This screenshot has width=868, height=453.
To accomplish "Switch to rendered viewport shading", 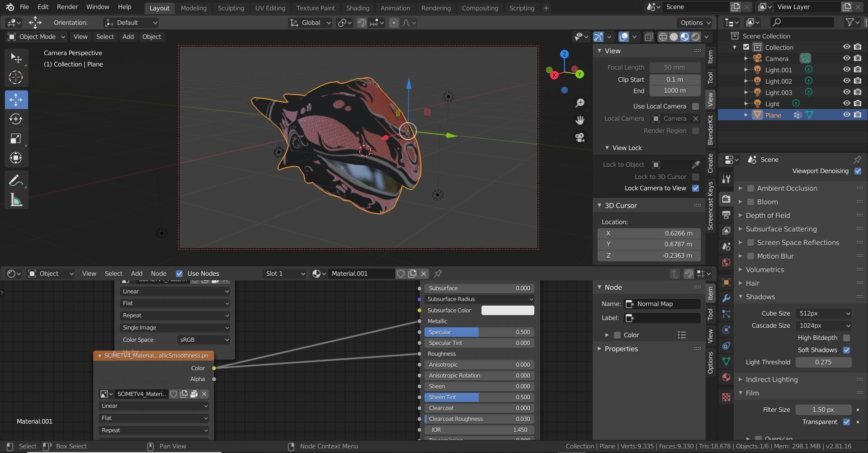I will point(696,37).
